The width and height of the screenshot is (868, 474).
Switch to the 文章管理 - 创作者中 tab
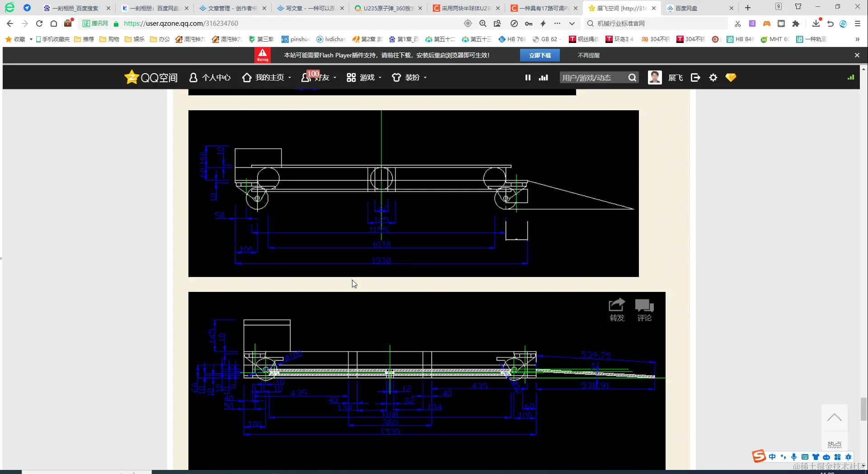point(232,8)
